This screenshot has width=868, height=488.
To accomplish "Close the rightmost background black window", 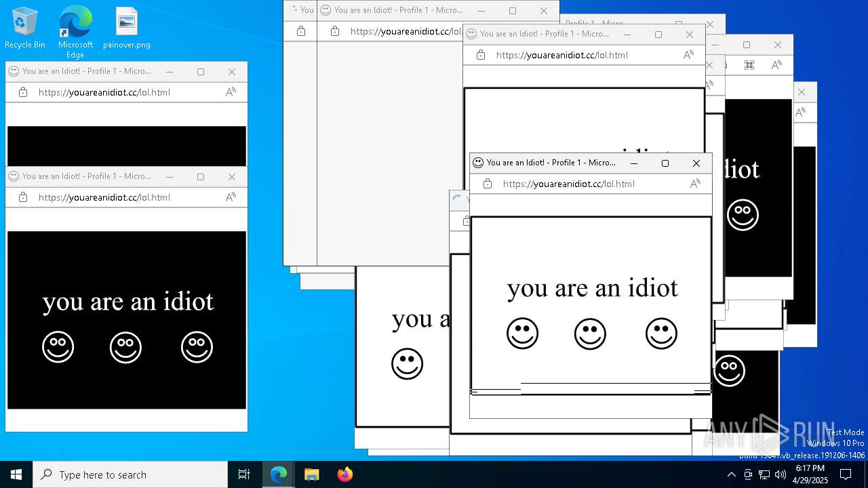I will click(802, 92).
